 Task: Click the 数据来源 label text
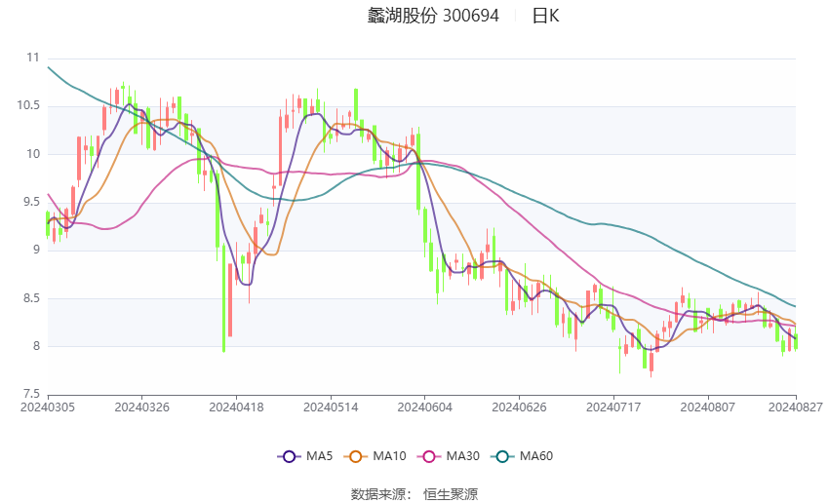(378, 494)
